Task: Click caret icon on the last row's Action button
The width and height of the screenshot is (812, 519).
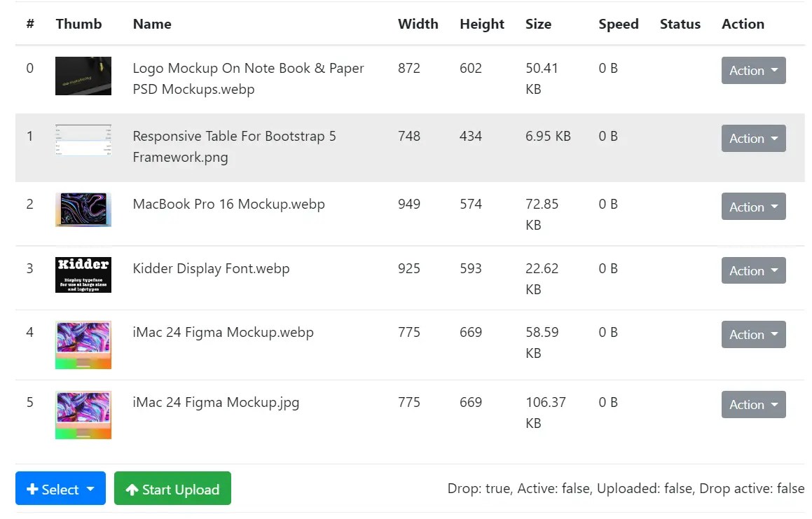Action: (773, 405)
